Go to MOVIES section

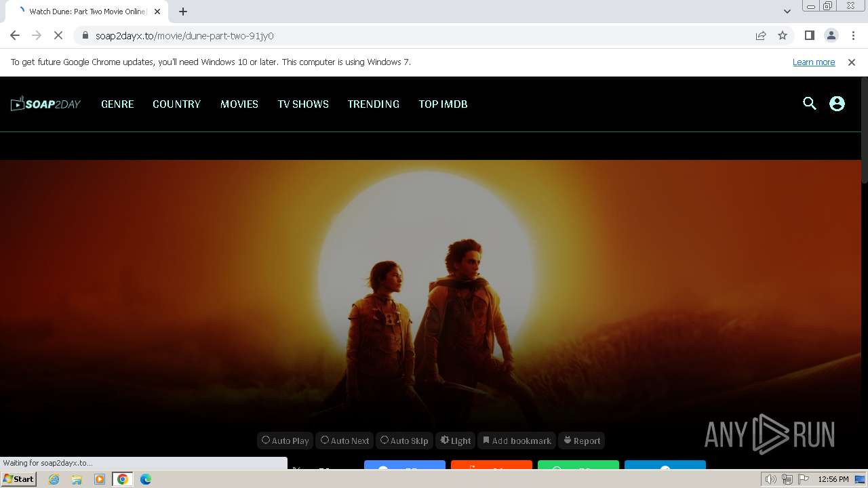point(239,104)
